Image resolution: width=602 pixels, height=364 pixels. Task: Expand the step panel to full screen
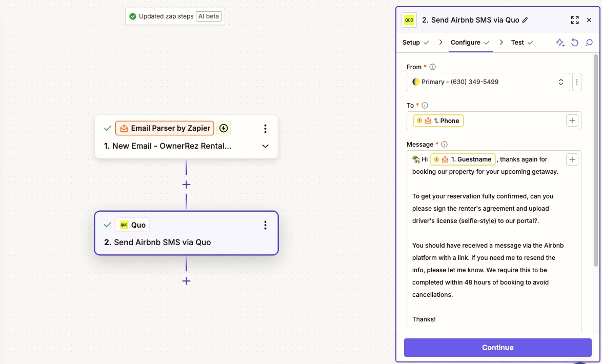[574, 20]
